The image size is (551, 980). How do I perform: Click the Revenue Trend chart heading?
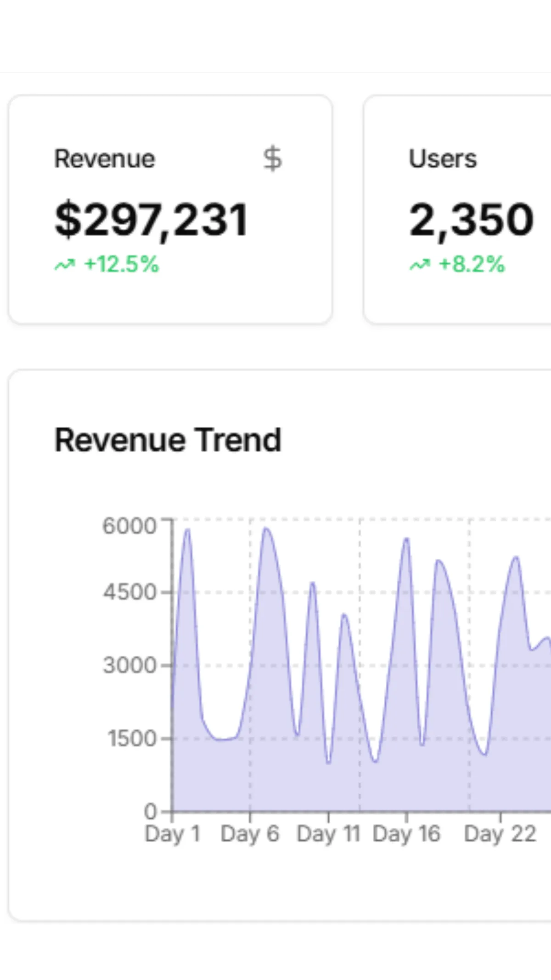coord(168,440)
